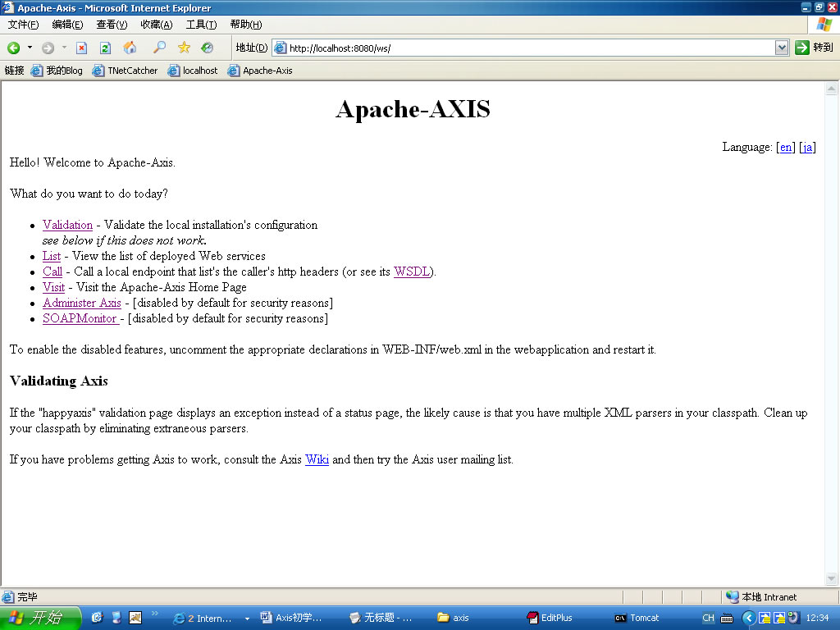The height and width of the screenshot is (630, 840).
Task: Open the Administer Axis link
Action: coord(82,303)
